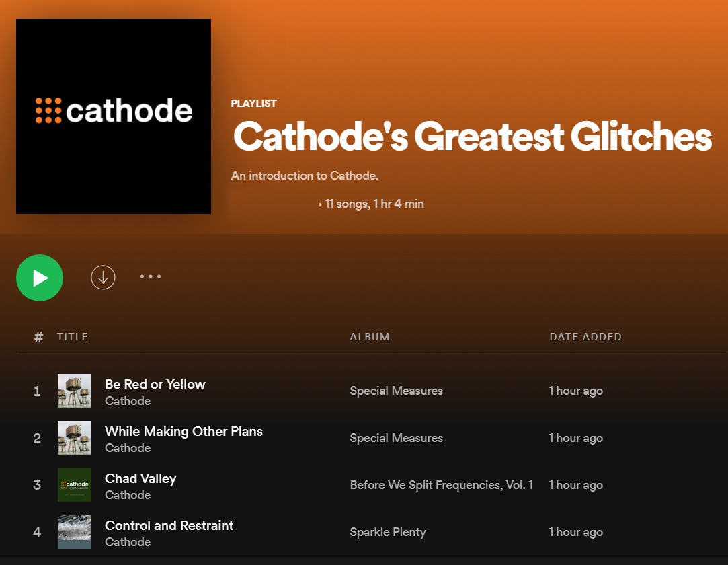
Task: Open artist Cathode under Control and Restraint
Action: (128, 542)
